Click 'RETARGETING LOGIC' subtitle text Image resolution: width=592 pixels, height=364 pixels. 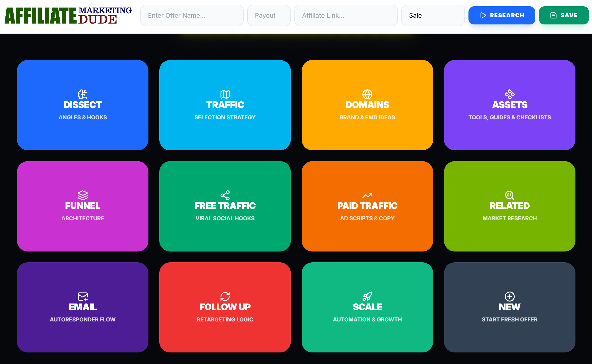[x=225, y=319]
